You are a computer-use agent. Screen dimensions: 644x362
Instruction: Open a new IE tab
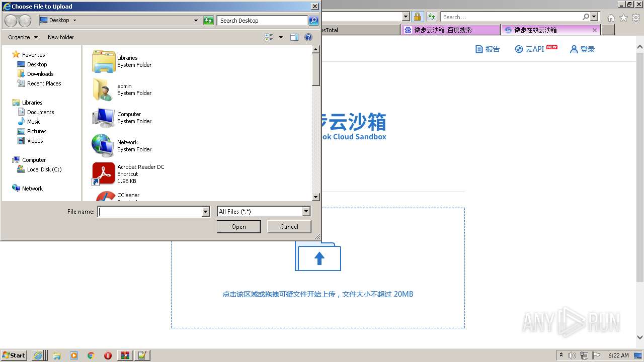pos(608,30)
